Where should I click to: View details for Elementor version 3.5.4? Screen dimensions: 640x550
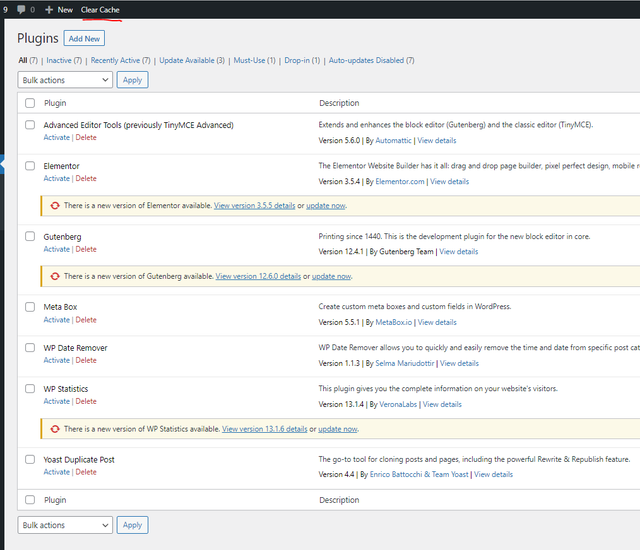pos(449,182)
